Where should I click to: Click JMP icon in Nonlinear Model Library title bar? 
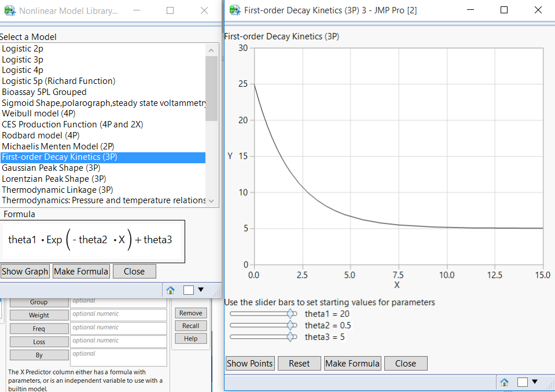pyautogui.click(x=10, y=10)
